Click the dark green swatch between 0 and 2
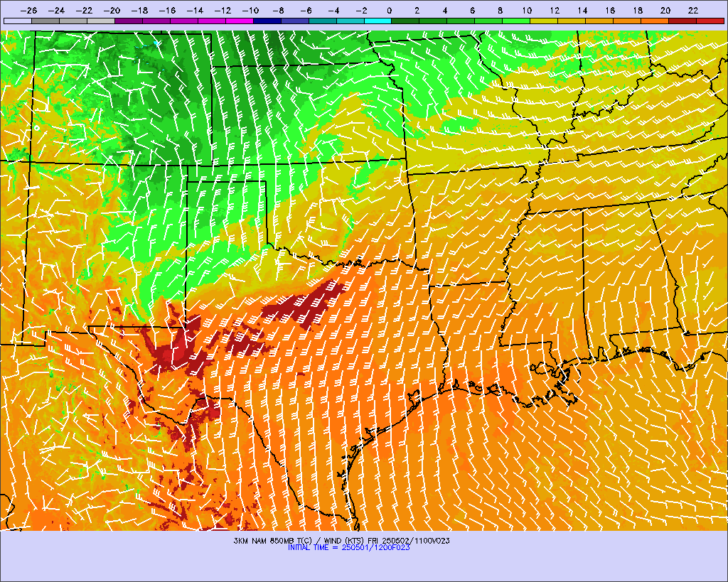This screenshot has width=728, height=582. [405, 21]
